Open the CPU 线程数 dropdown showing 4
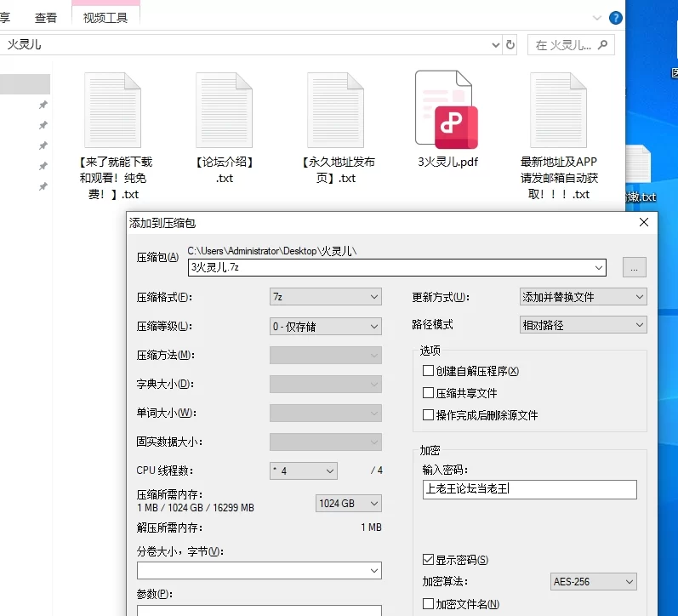The image size is (678, 616). [x=303, y=471]
